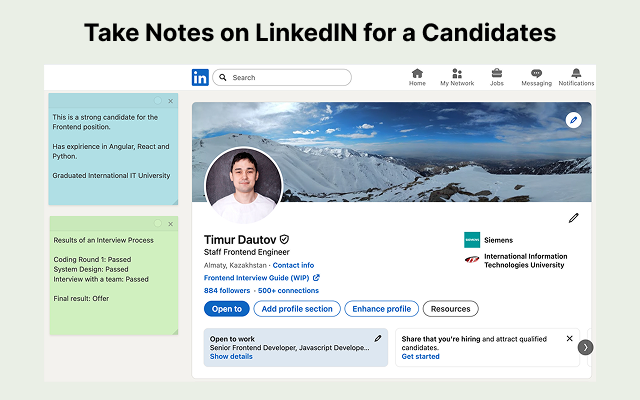Click the verified badge next to name
This screenshot has height=400, width=640.
coord(284,239)
